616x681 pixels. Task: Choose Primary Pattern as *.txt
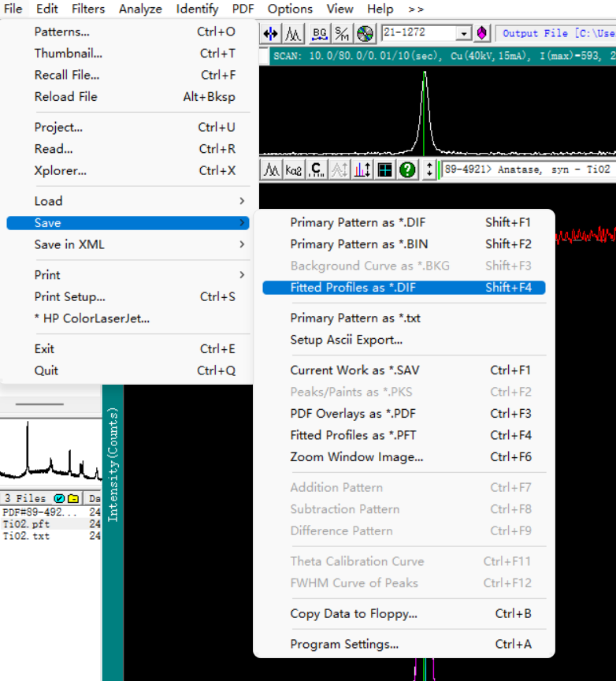click(355, 318)
